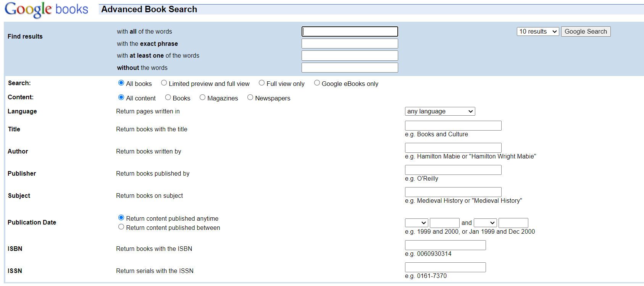The image size is (644, 286).
Task: Click the Publisher input field
Action: (453, 170)
